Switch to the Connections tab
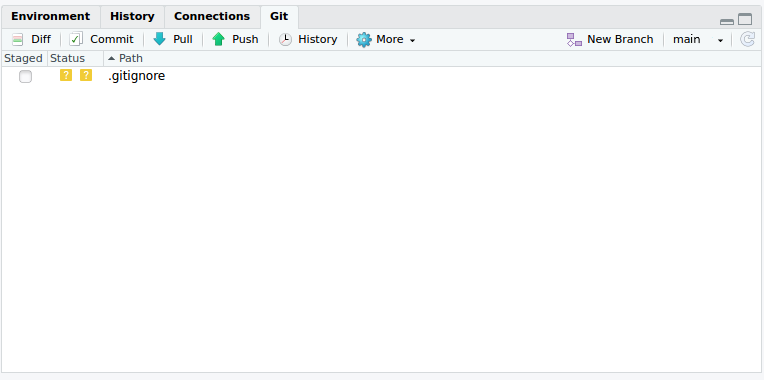The height and width of the screenshot is (380, 764). click(212, 17)
